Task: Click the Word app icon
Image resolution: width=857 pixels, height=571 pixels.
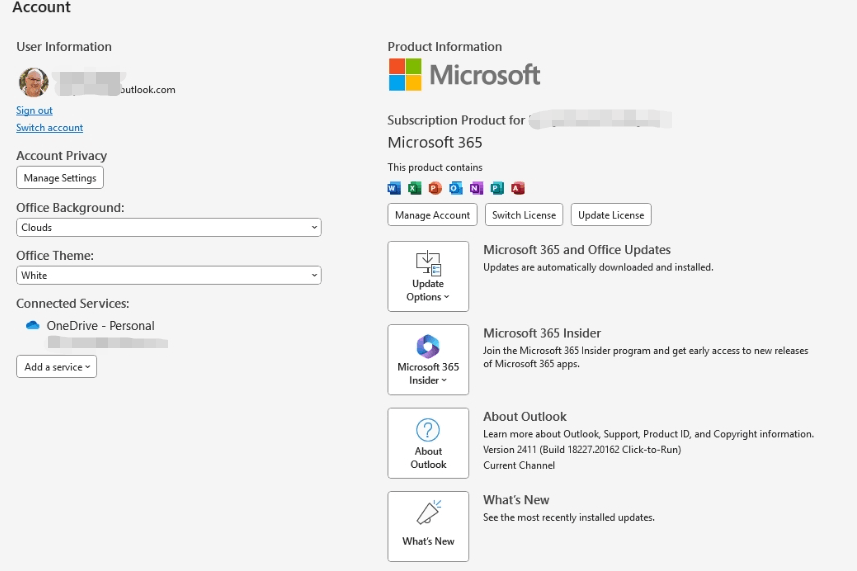Action: [x=394, y=189]
